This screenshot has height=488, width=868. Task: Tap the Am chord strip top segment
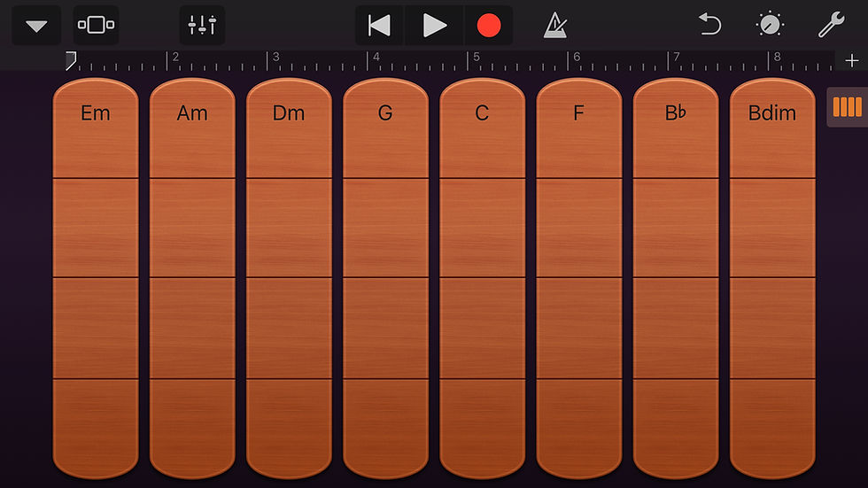click(192, 128)
